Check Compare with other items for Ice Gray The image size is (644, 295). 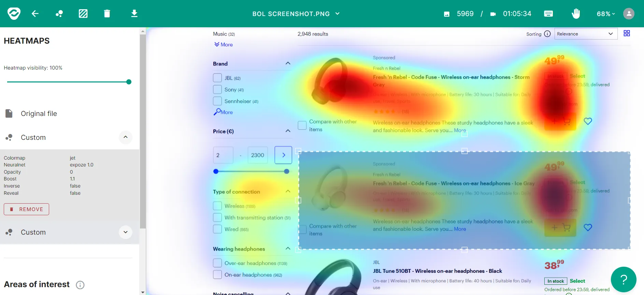pos(302,230)
